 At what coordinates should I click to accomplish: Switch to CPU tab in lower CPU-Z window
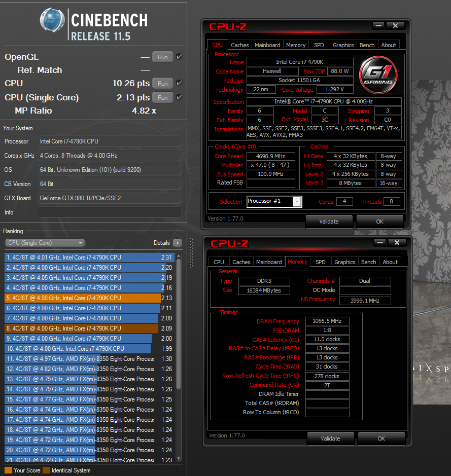[x=219, y=262]
